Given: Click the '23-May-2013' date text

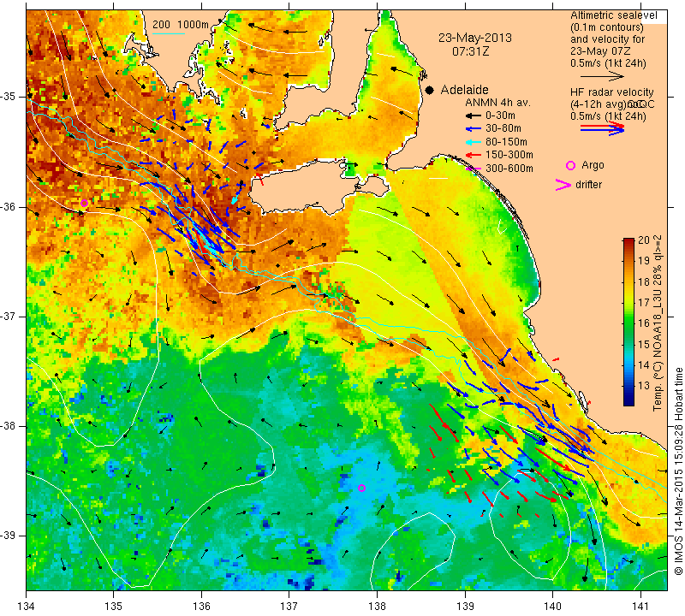Looking at the screenshot, I should [x=475, y=38].
